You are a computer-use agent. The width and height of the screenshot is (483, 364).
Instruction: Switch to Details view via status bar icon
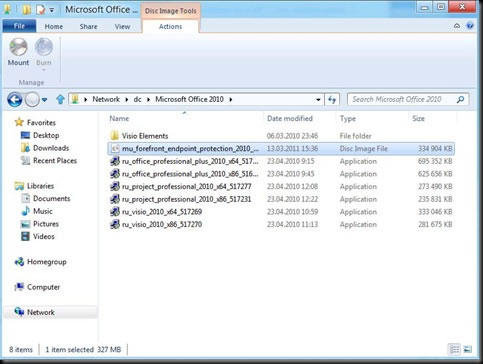point(455,349)
